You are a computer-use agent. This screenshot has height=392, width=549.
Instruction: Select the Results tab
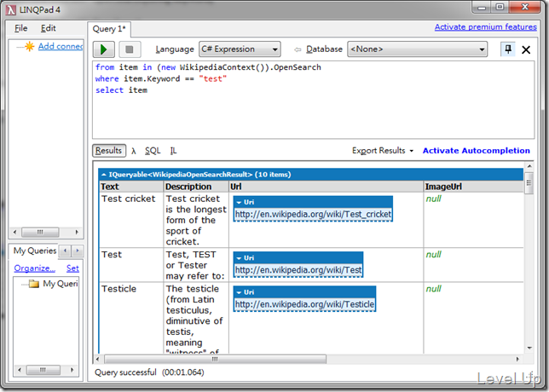[x=109, y=151]
